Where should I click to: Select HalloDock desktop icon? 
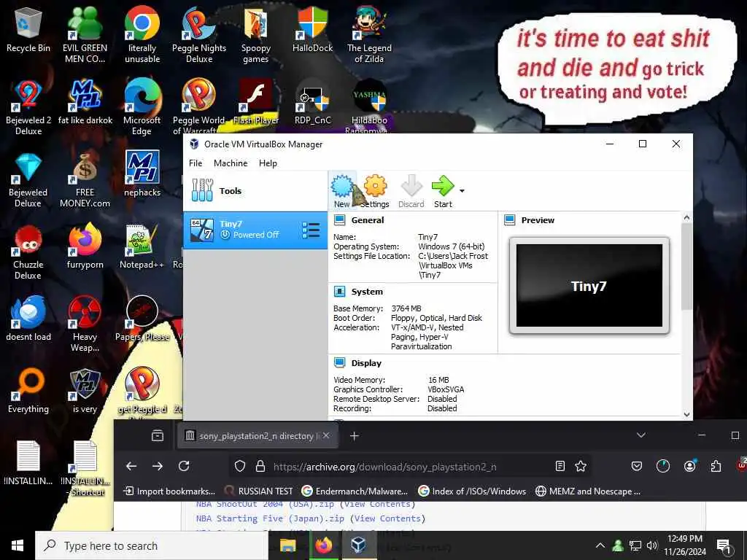tap(312, 31)
